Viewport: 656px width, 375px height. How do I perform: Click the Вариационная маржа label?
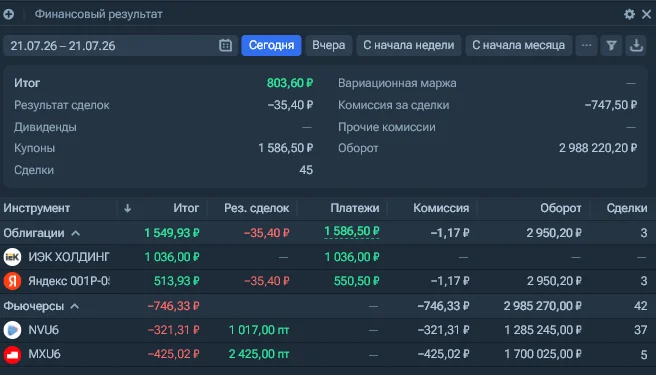click(x=397, y=83)
